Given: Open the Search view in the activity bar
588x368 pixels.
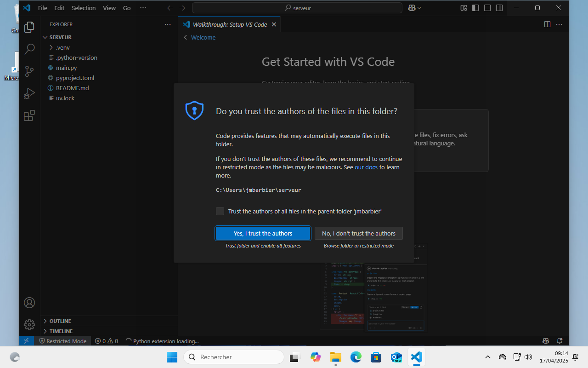Looking at the screenshot, I should (x=29, y=49).
